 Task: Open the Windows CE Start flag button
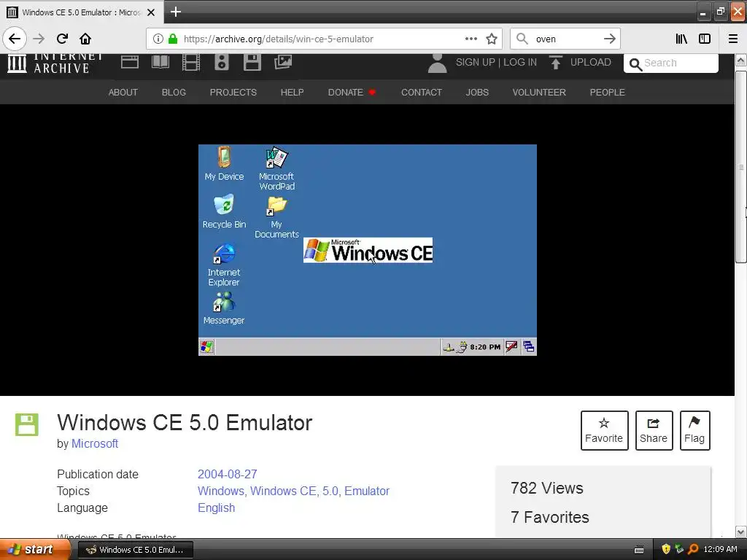(x=206, y=346)
